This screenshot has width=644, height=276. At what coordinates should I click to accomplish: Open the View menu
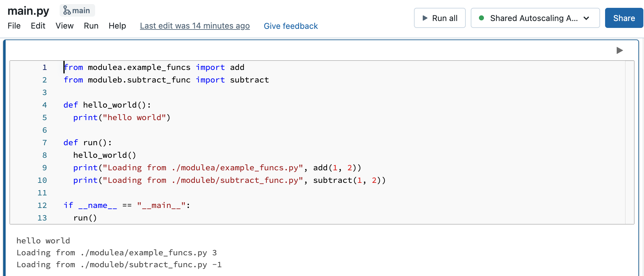point(65,26)
